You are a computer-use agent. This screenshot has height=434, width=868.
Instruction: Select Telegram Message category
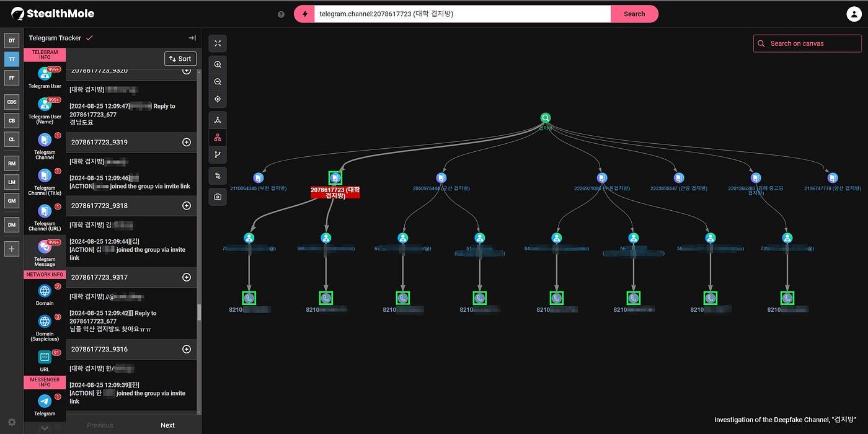(x=45, y=253)
